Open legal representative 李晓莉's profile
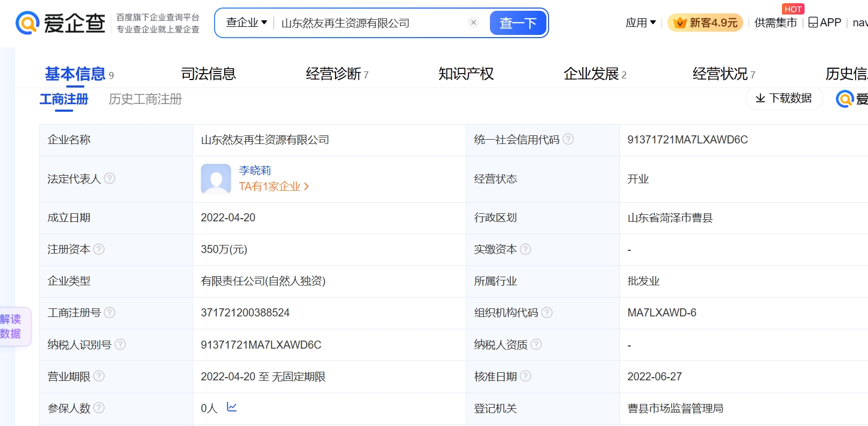 pos(255,170)
